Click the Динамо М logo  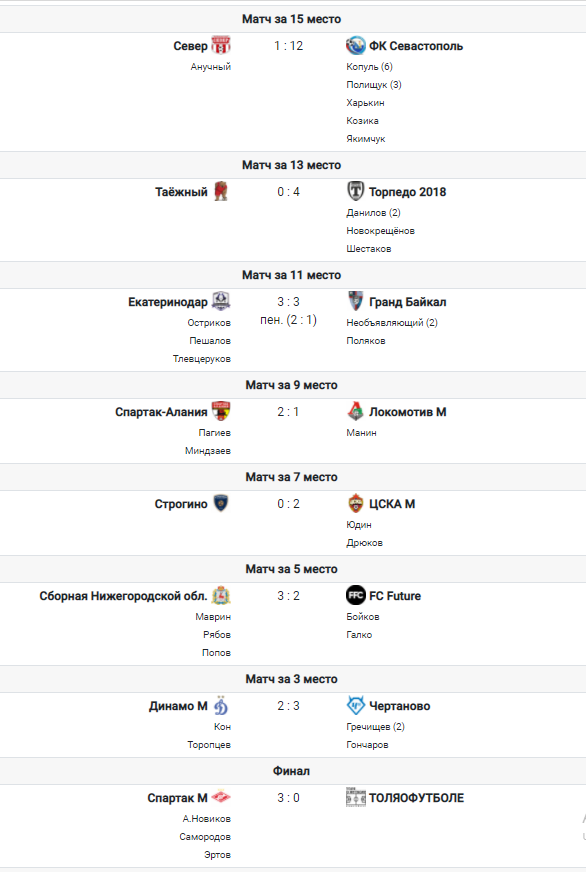click(x=221, y=706)
